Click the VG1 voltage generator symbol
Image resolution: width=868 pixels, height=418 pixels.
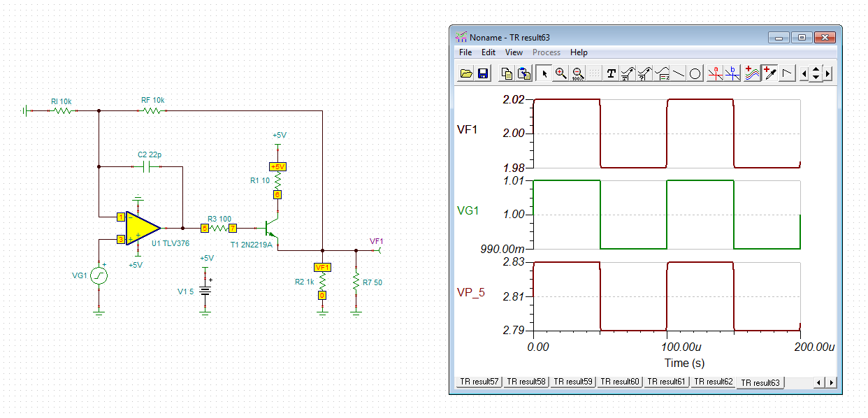[99, 275]
